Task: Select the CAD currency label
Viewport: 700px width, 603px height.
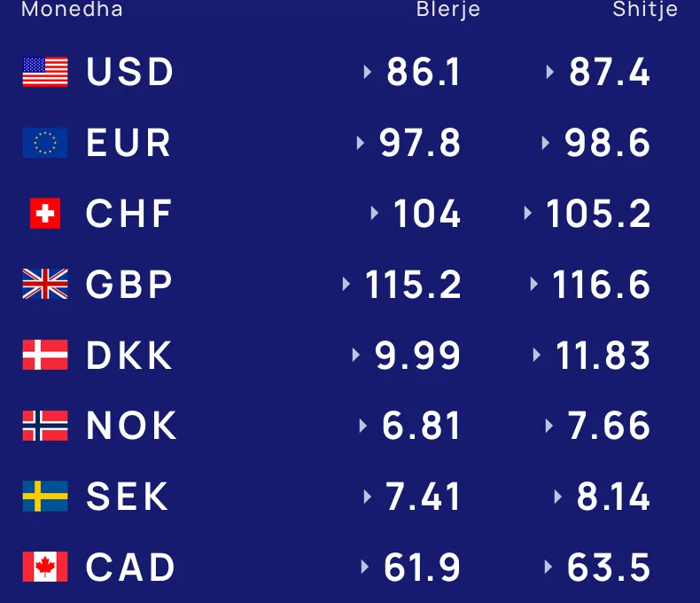Action: click(x=130, y=568)
